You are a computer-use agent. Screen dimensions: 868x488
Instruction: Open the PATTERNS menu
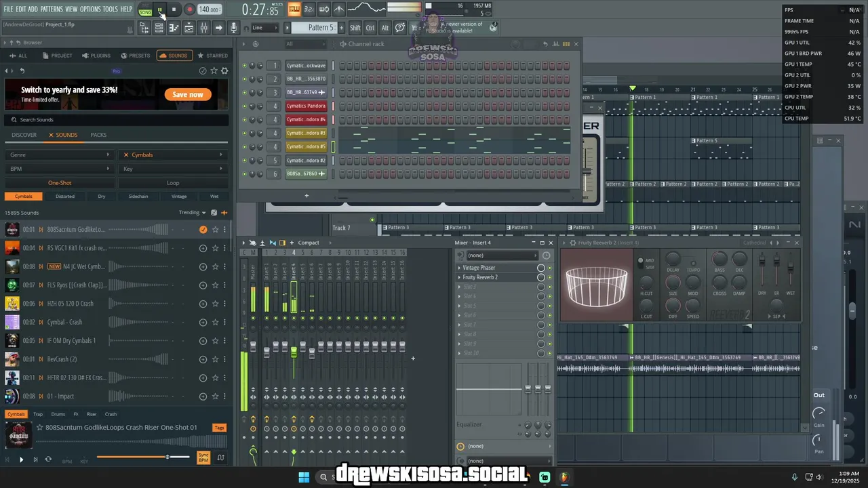tap(52, 9)
